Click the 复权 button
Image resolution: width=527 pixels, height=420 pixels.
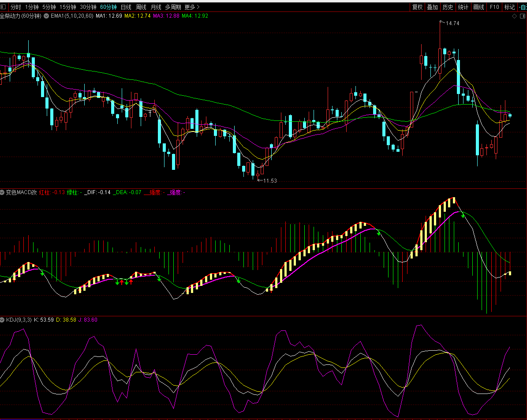[417, 7]
